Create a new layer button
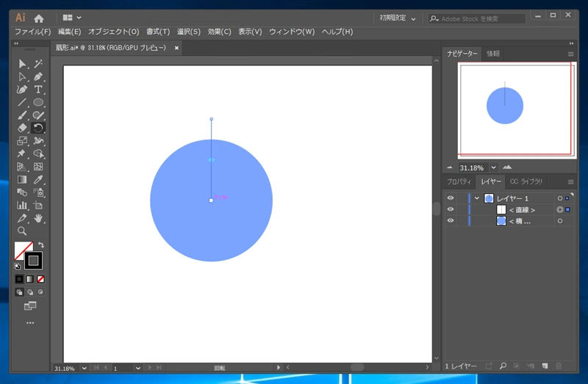The height and width of the screenshot is (384, 588). (545, 366)
